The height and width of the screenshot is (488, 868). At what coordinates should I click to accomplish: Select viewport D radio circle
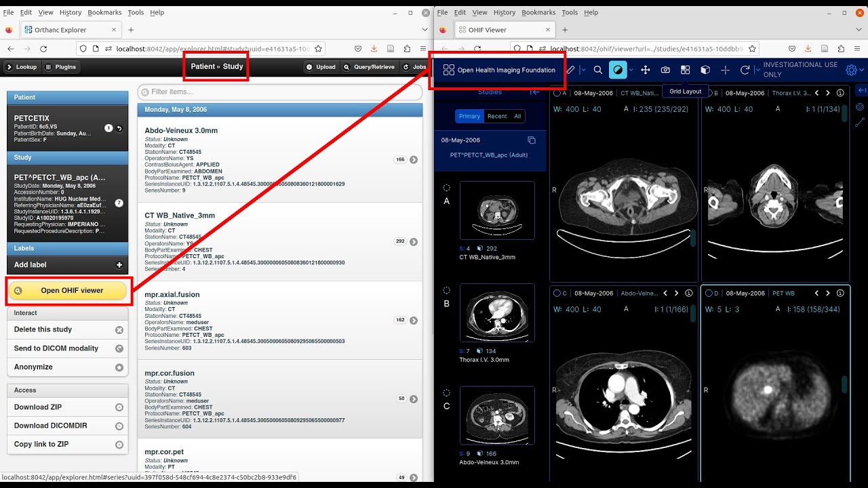[x=709, y=293]
